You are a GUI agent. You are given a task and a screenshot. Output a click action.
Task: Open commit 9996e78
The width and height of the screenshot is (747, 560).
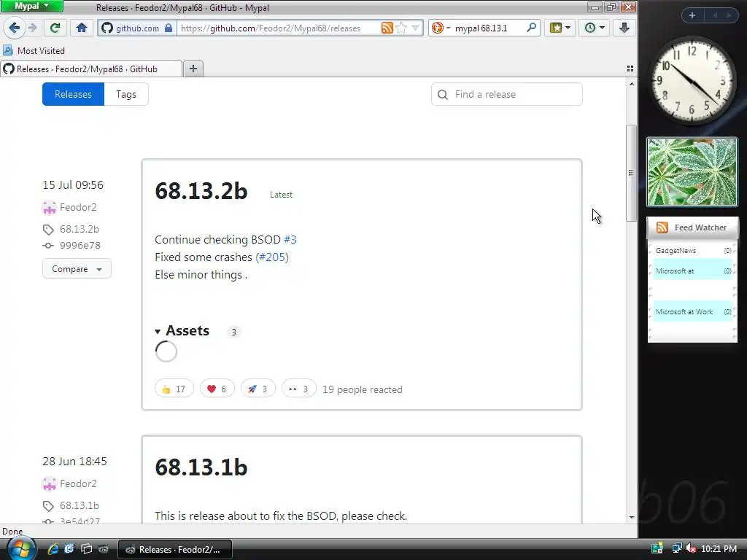80,245
